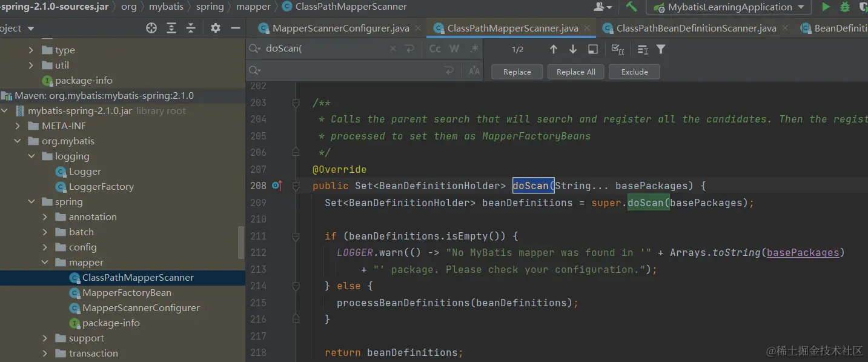Viewport: 868px width, 362px height.
Task: Click the doScan( search input field
Action: [x=325, y=49]
